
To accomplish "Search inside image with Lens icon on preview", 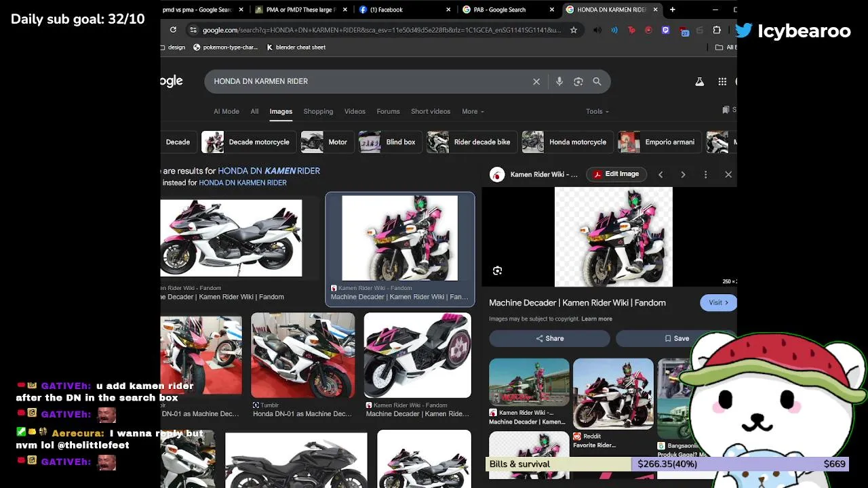I will click(x=497, y=270).
